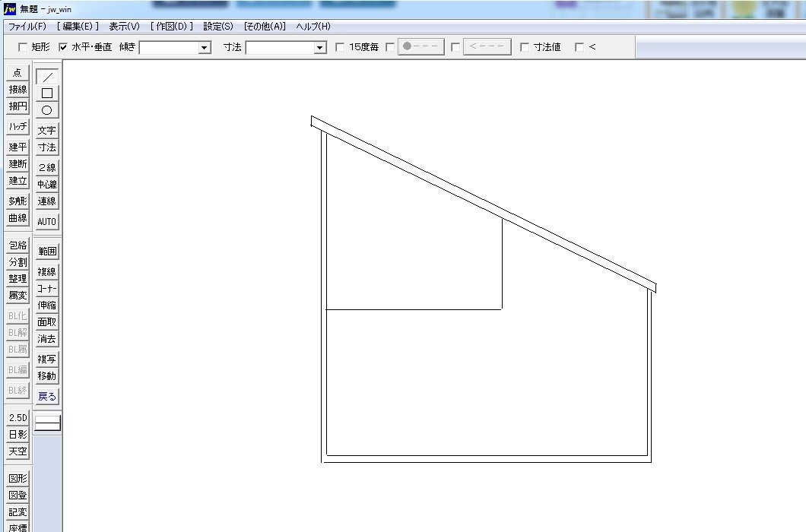Open the 記変 symbol change tool
The width and height of the screenshot is (806, 532).
(17, 512)
